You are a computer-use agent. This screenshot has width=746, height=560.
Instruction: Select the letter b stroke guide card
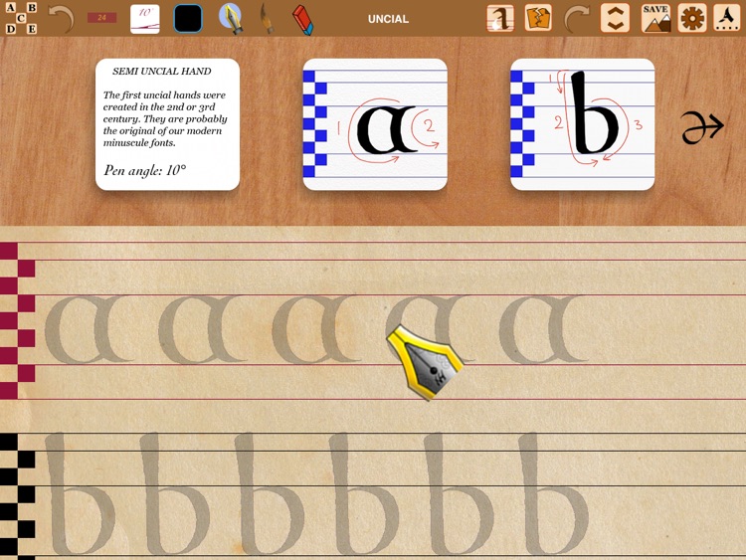582,124
